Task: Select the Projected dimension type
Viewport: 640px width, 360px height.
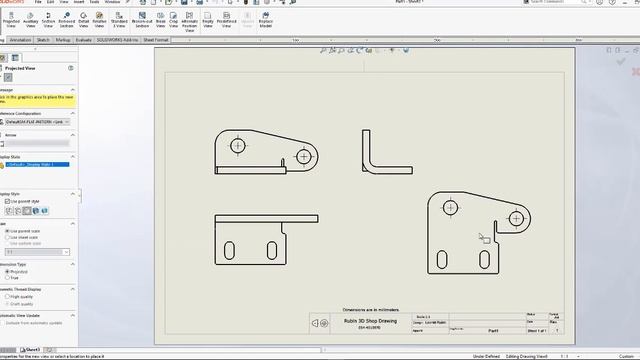Action: point(7,271)
